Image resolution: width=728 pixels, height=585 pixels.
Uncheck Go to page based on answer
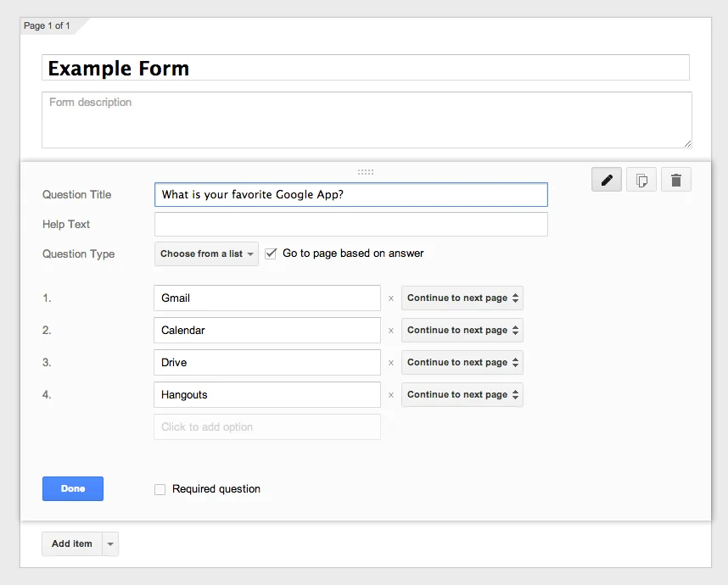(271, 253)
